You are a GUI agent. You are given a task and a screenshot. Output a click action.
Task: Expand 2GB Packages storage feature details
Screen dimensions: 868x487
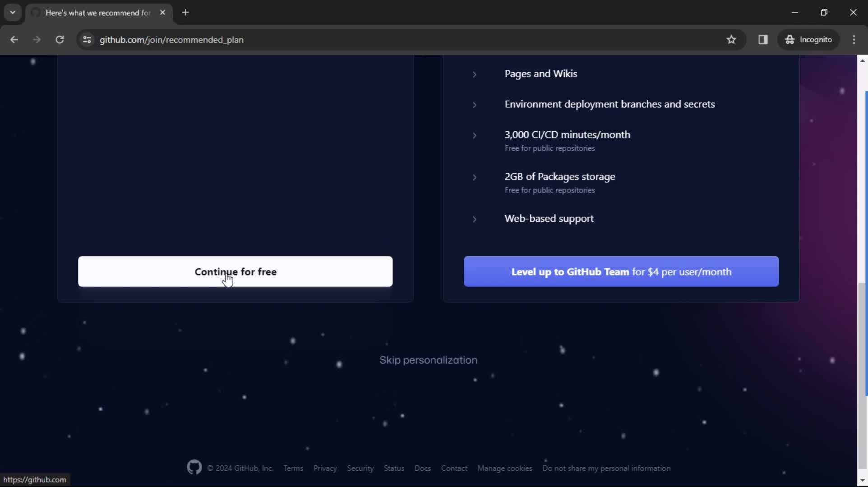point(475,176)
